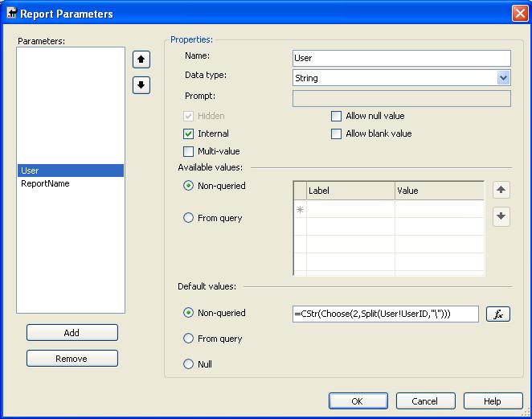532x419 pixels.
Task: Enable Allow null value checkbox
Action: (337, 117)
